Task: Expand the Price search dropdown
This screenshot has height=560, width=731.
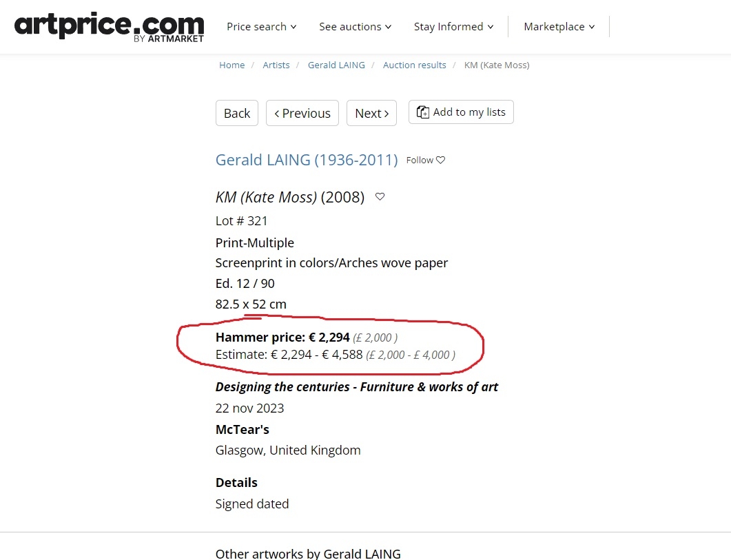Action: pos(262,27)
